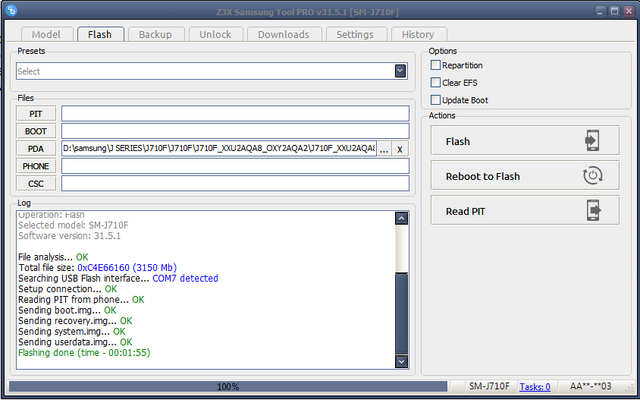Browse for PDA file with ellipsis button

[384, 149]
